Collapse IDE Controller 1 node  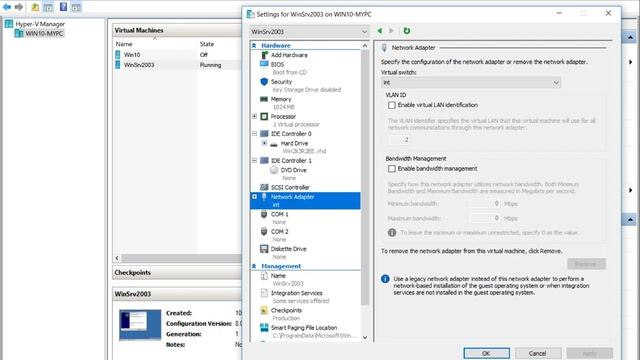(254, 160)
